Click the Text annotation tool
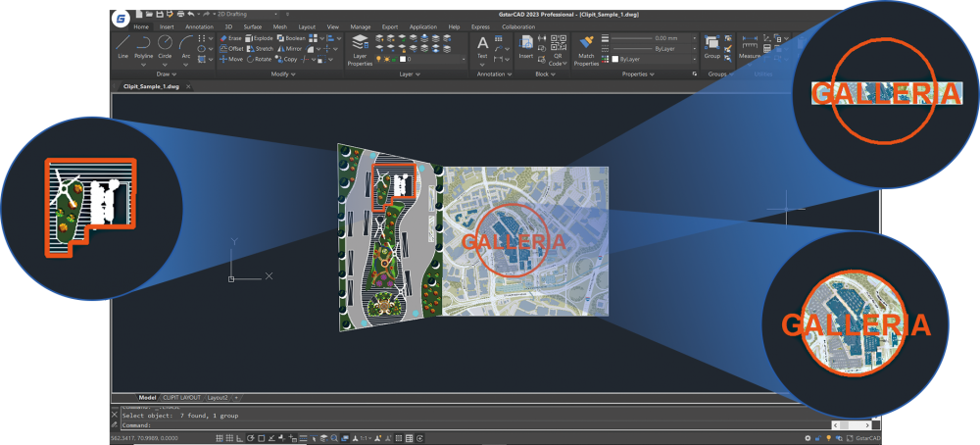The width and height of the screenshot is (980, 445). [x=482, y=47]
